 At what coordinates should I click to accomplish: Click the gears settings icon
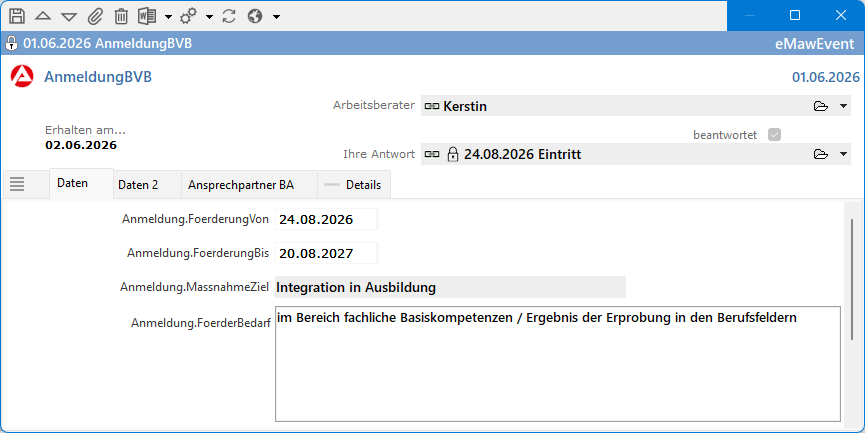(x=188, y=16)
